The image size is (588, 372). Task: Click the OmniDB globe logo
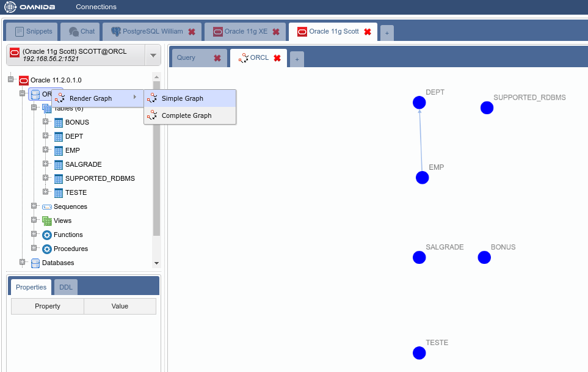11,7
